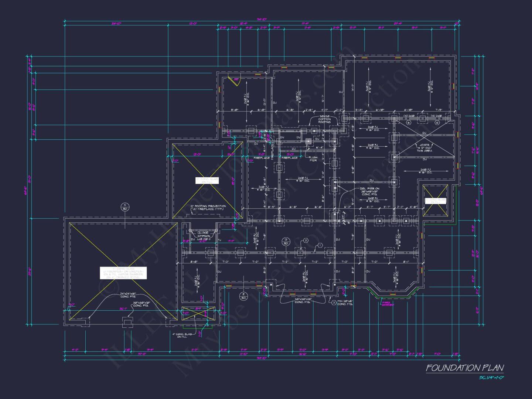Select the scale note under the title
The width and height of the screenshot is (532, 399).
pos(492,377)
